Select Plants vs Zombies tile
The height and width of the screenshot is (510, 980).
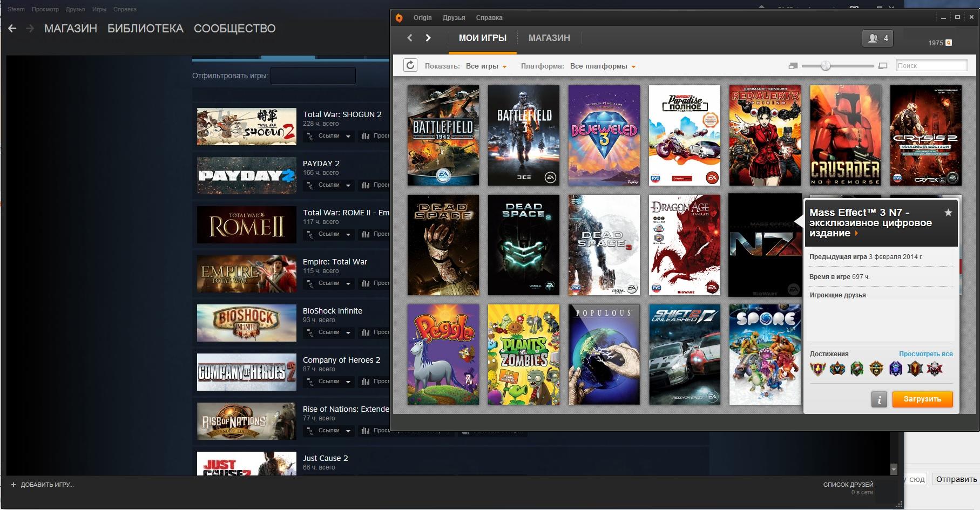point(524,355)
